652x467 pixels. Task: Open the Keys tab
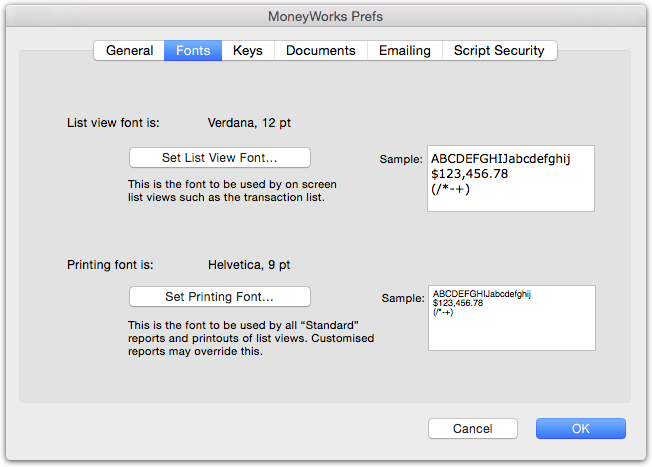(x=248, y=51)
